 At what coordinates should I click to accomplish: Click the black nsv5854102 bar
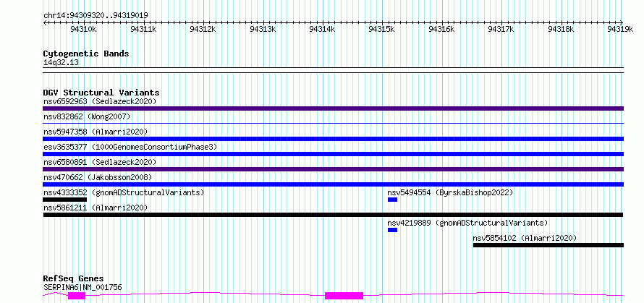click(548, 245)
